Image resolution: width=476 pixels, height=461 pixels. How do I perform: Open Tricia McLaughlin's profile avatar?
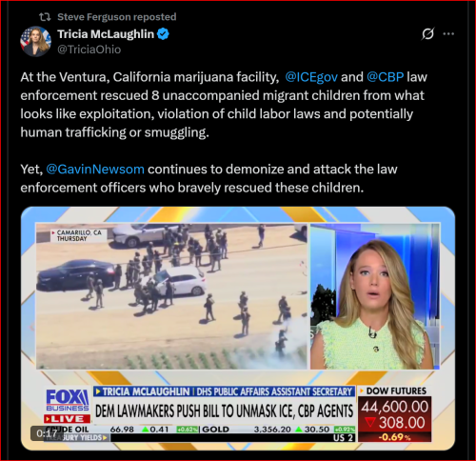[x=35, y=42]
